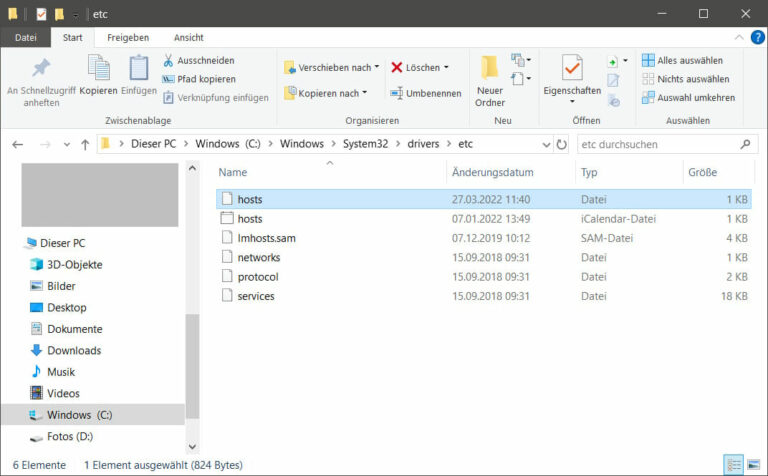Click Dieser PC in address bar
Viewport: 768px width, 476px height.
[153, 144]
